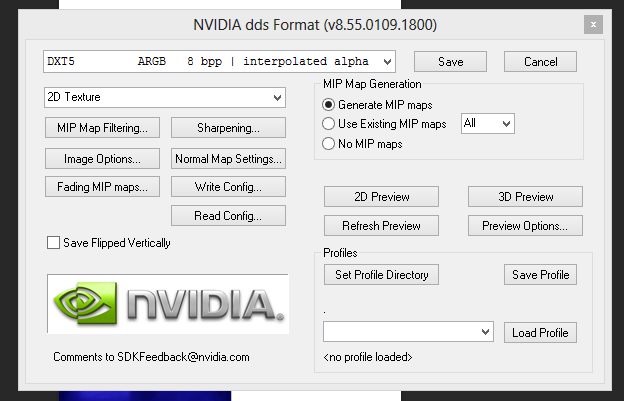
Task: Click Write Config button
Action: pyautogui.click(x=228, y=187)
